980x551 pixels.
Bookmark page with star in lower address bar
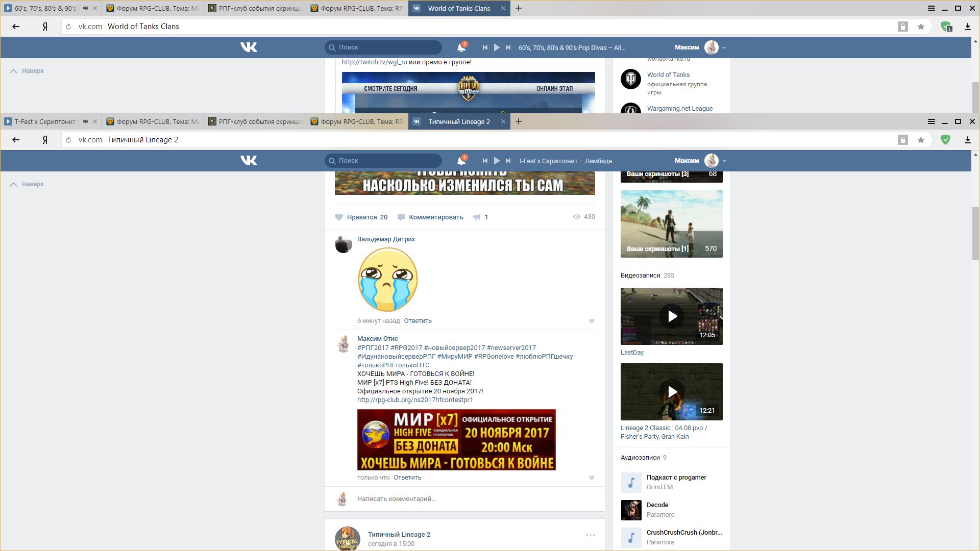point(921,140)
